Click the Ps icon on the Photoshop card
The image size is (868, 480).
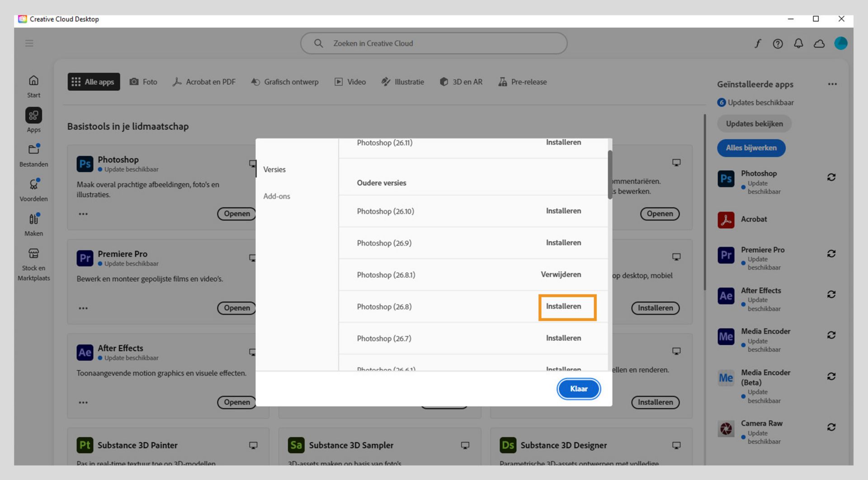click(85, 164)
